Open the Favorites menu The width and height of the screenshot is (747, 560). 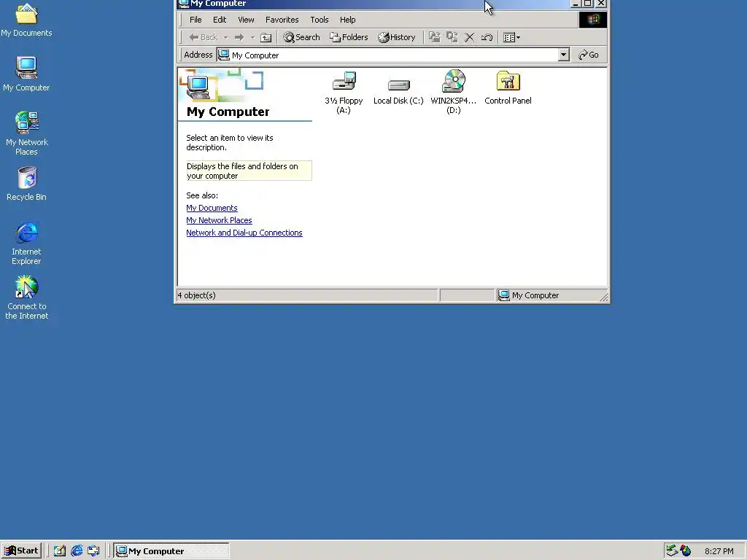coord(282,20)
